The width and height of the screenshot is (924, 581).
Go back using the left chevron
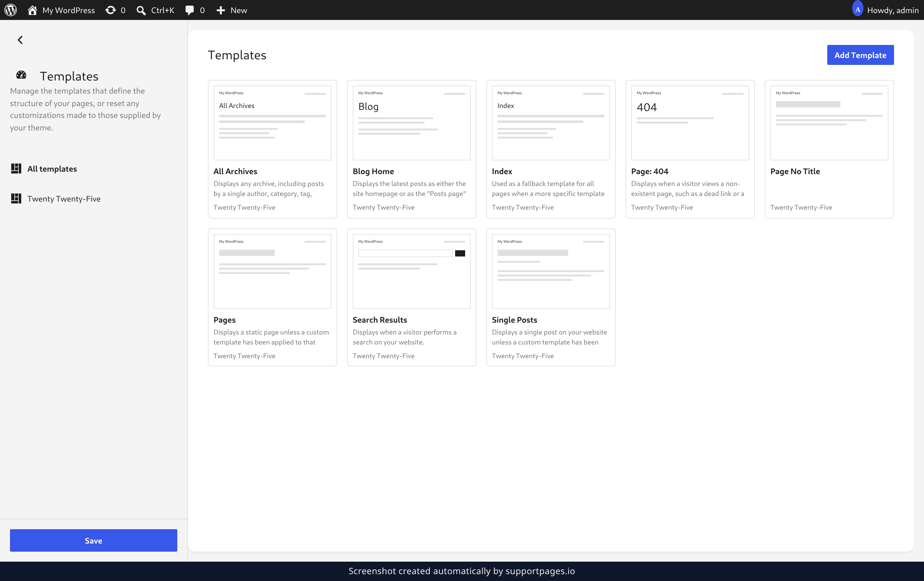pos(20,40)
